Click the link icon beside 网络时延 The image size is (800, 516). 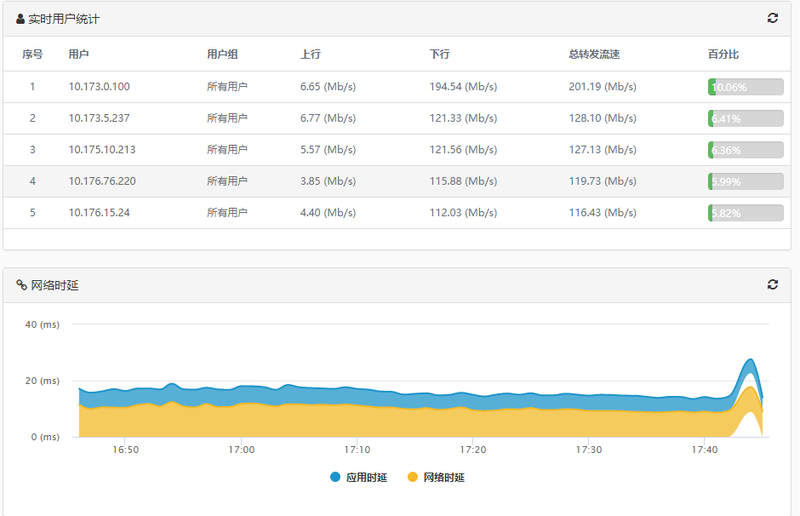click(21, 285)
